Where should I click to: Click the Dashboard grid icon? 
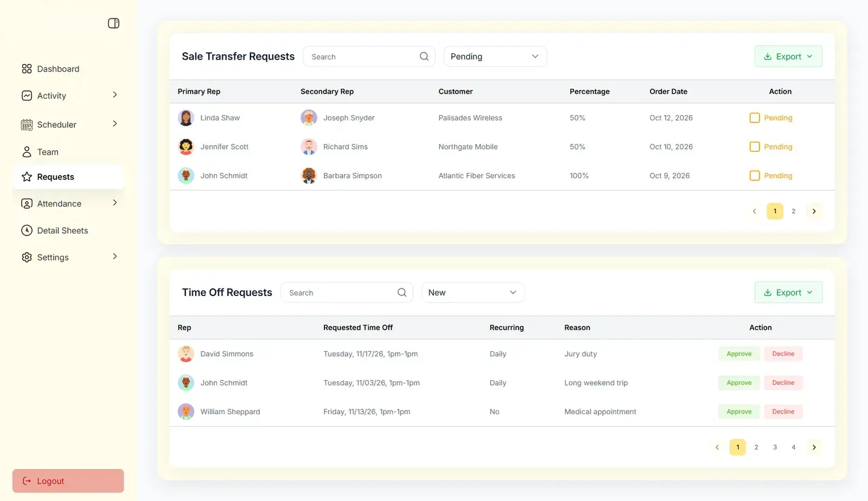coord(27,69)
